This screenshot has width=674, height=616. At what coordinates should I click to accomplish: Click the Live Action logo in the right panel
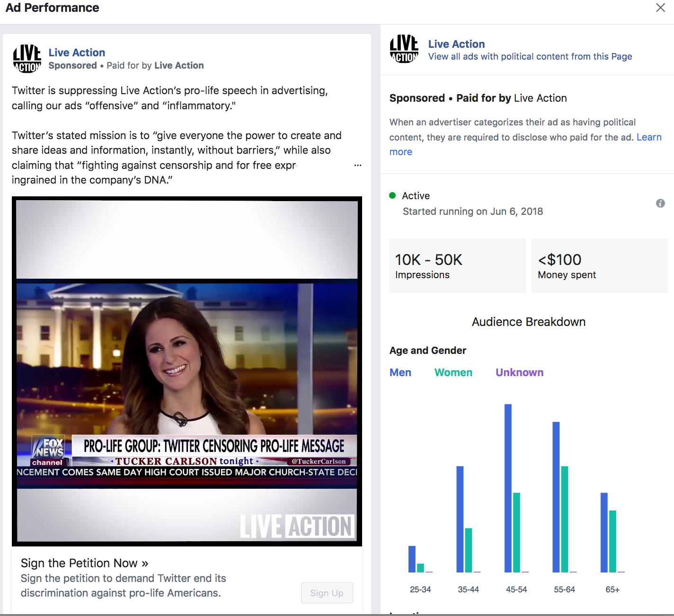404,49
